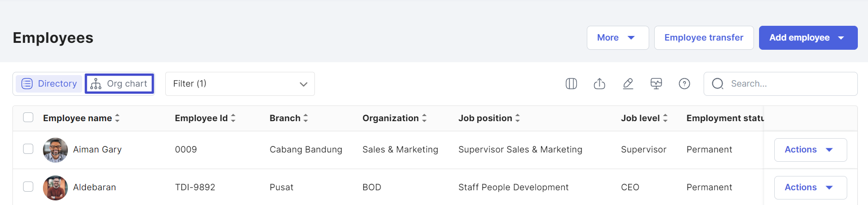Sort by Employee name arrows
Viewport: 868px width, 205px height.
[x=117, y=118]
